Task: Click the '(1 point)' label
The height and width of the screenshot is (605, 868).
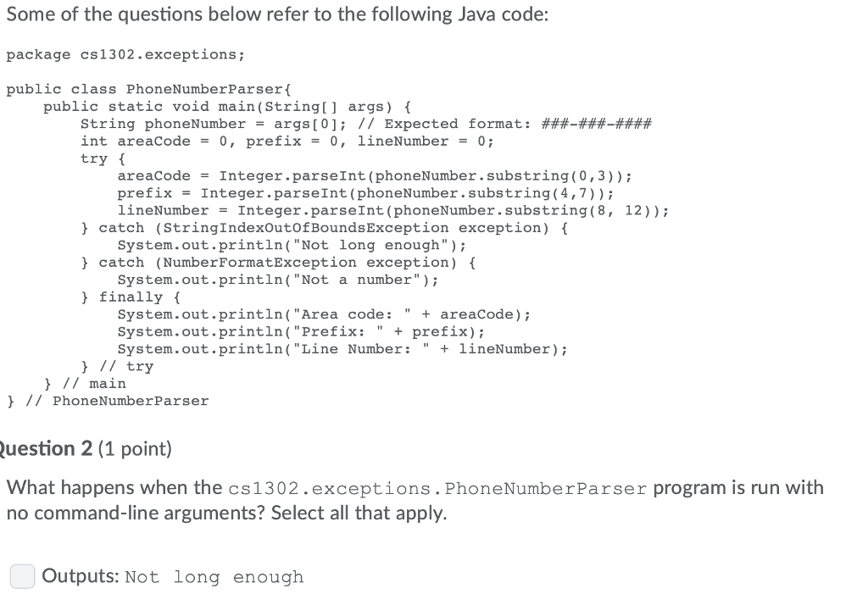Action: tap(135, 449)
